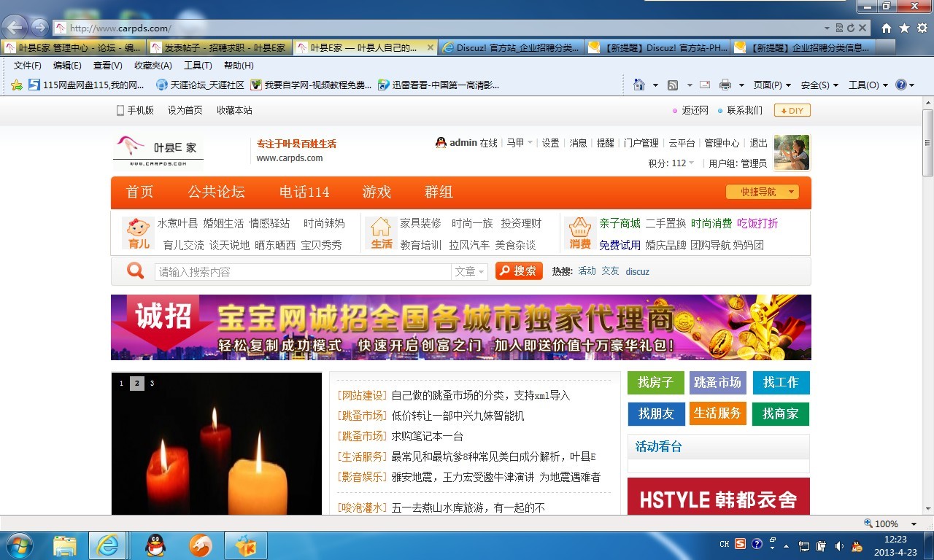Open Windows Explorer from taskbar
This screenshot has width=934, height=560.
(x=65, y=545)
